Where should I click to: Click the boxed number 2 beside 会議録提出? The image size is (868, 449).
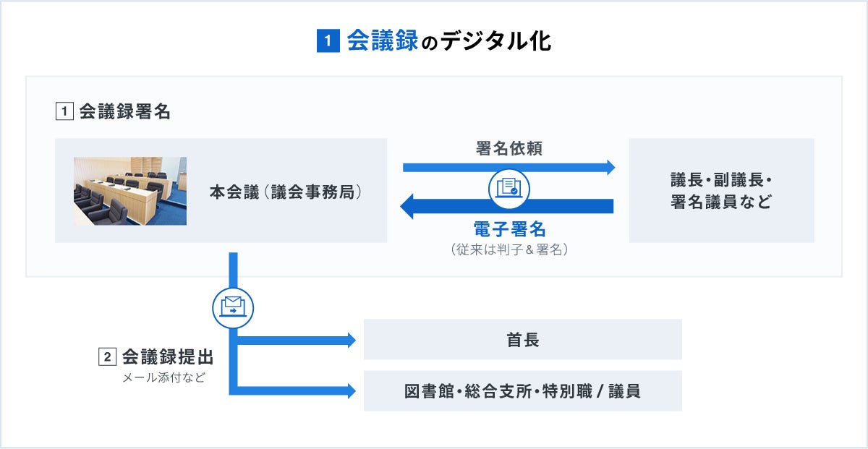pos(107,357)
